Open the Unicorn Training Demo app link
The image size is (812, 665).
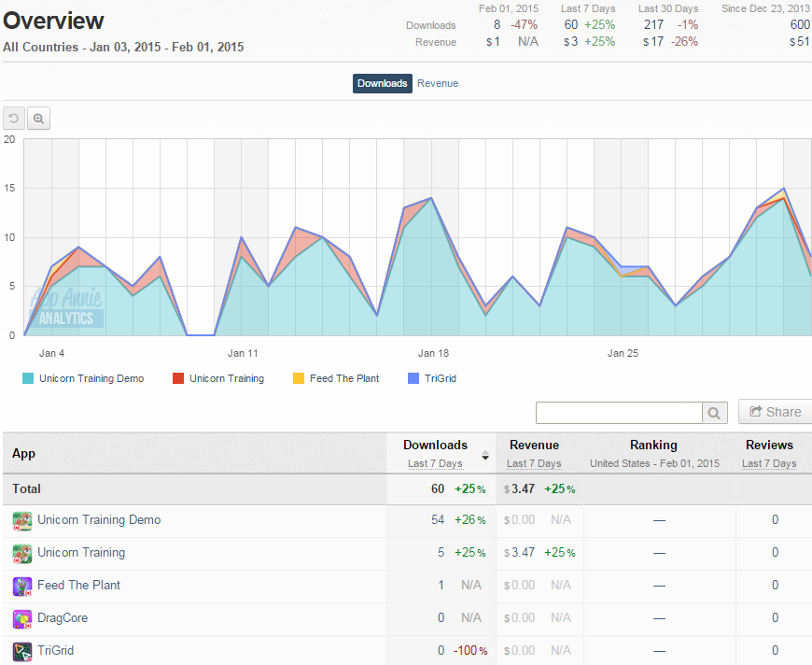[x=99, y=520]
